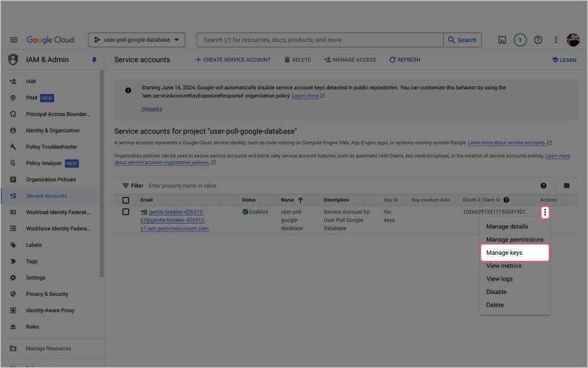
Task: Click the PAM sidebar icon
Action: click(x=13, y=98)
